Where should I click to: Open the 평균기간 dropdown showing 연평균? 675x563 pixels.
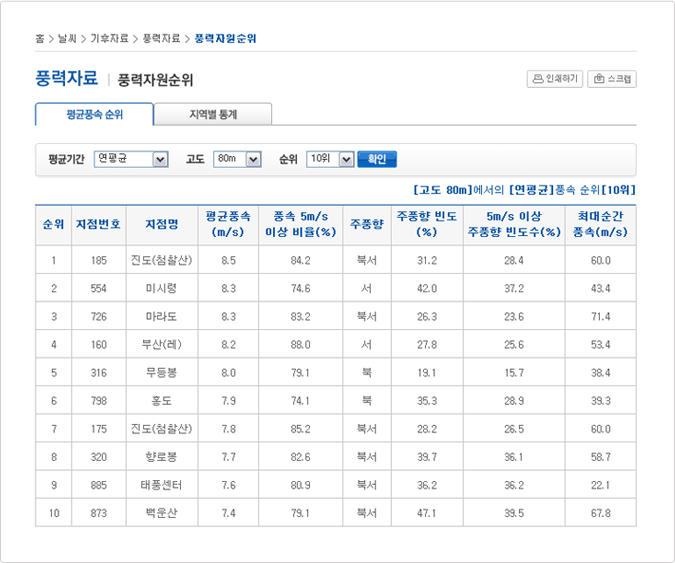tap(131, 159)
